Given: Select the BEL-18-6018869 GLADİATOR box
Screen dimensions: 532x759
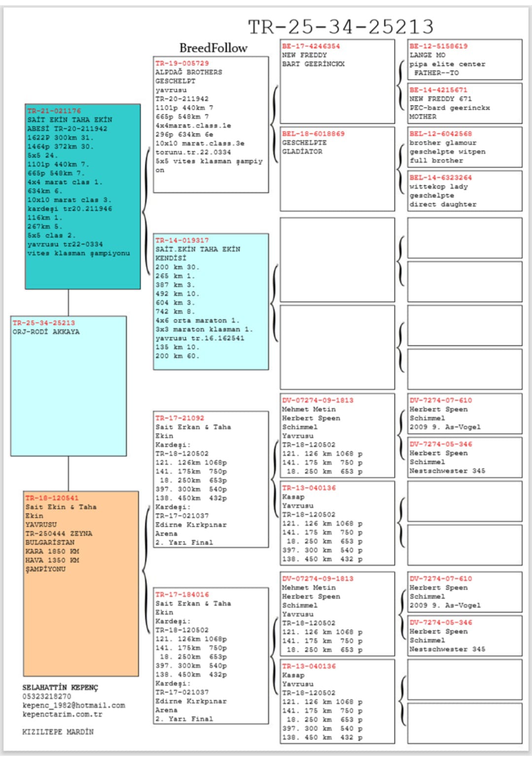Looking at the screenshot, I should (337, 169).
